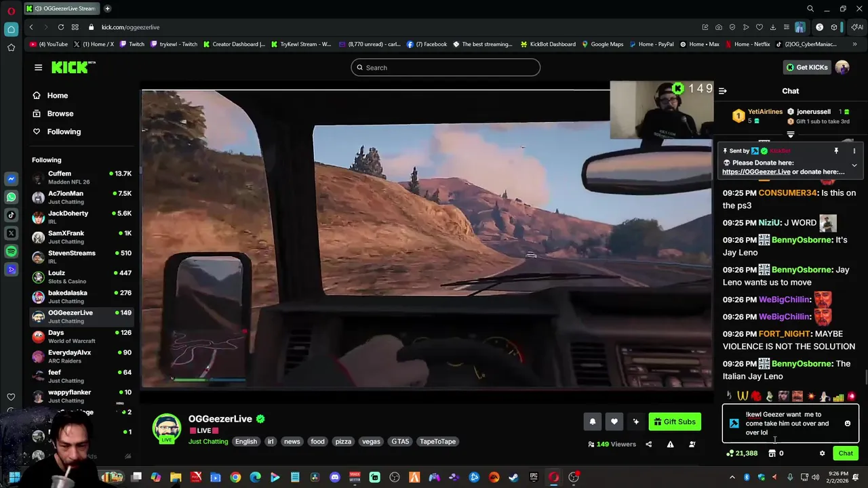Report the stream using the warning icon
Viewport: 868px width, 488px height.
(670, 445)
